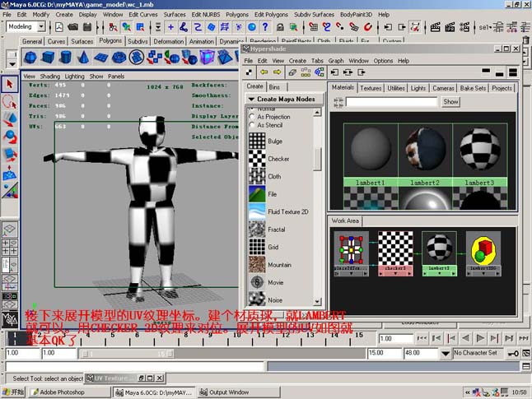Screen dimensions: 532x399
Task: Show top and bottom tabs in Hypershade
Action: point(513,72)
